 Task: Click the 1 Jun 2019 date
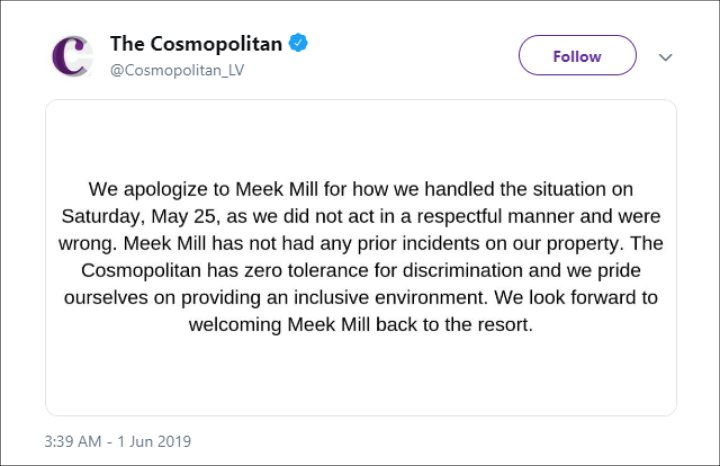point(154,441)
